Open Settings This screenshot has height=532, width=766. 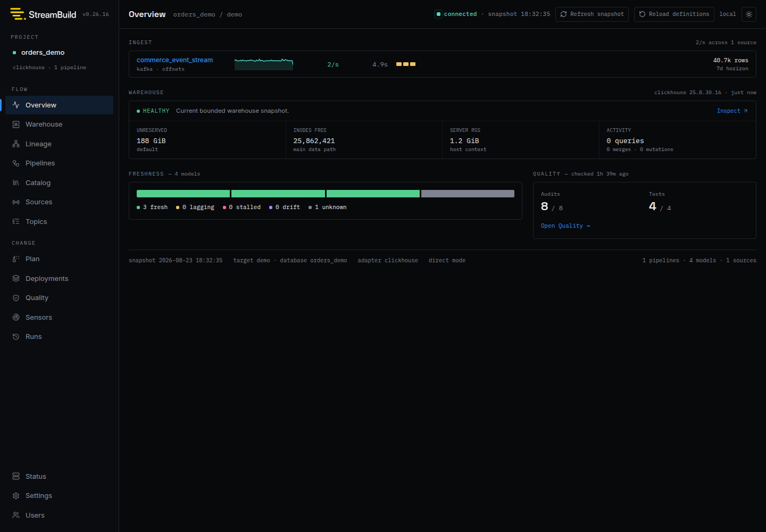pos(60,496)
